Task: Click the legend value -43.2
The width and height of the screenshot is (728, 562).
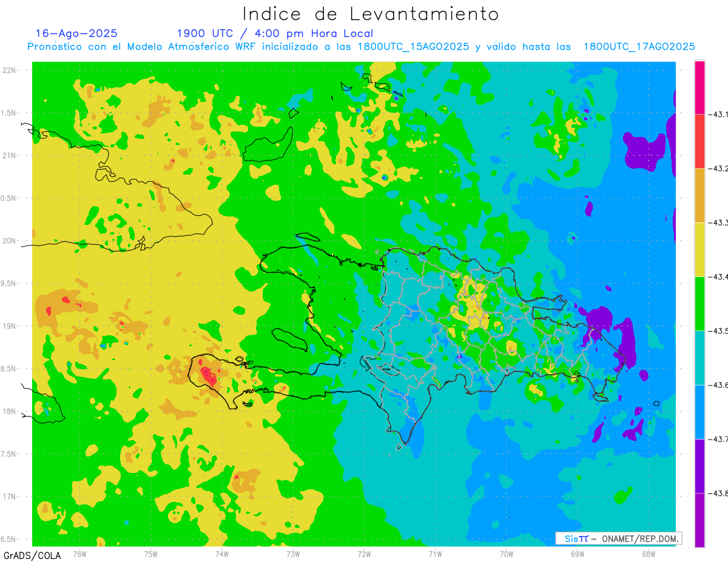Action: [718, 169]
